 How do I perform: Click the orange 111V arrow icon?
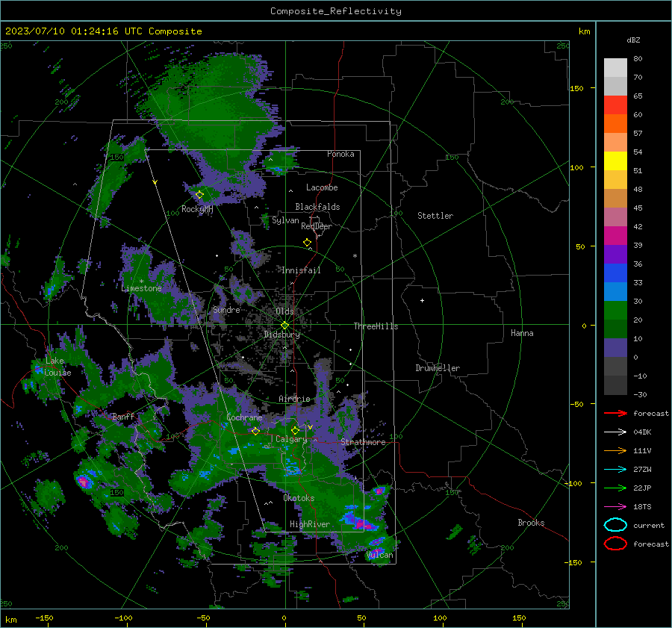(x=615, y=450)
